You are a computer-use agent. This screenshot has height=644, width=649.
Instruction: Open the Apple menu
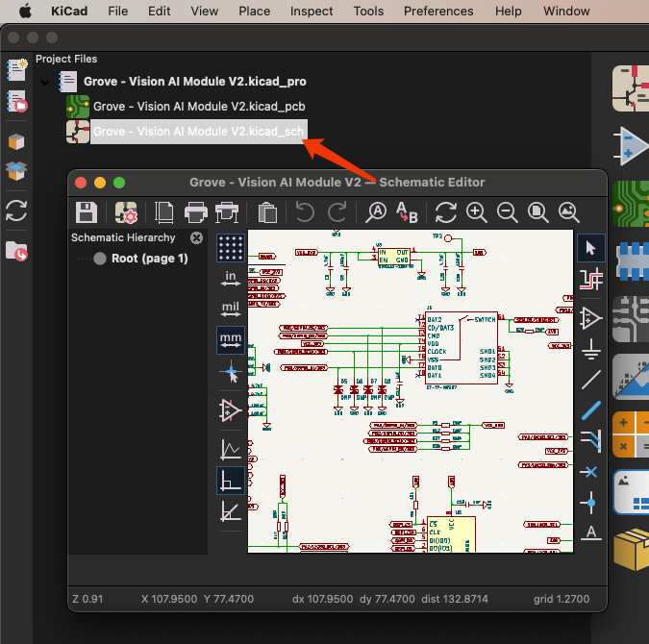[25, 12]
